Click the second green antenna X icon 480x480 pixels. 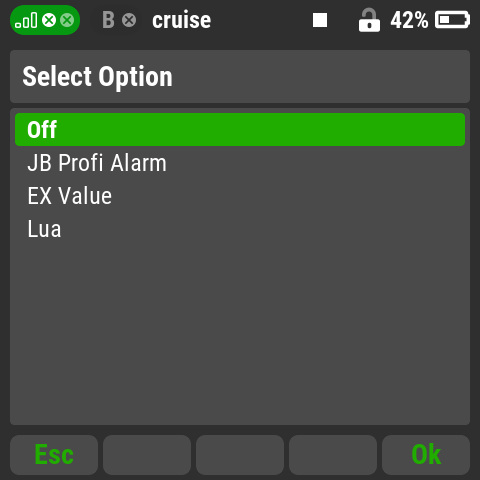pos(67,20)
